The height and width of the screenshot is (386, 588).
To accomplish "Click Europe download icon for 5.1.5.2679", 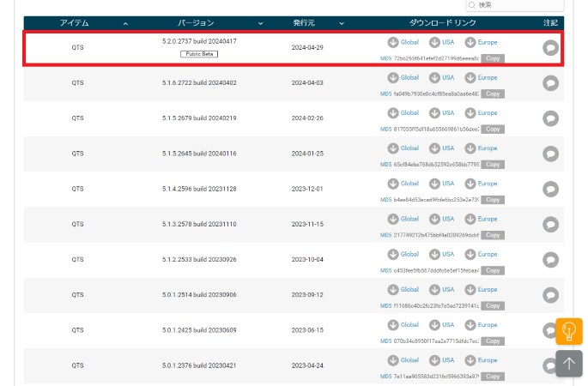I will [x=470, y=113].
